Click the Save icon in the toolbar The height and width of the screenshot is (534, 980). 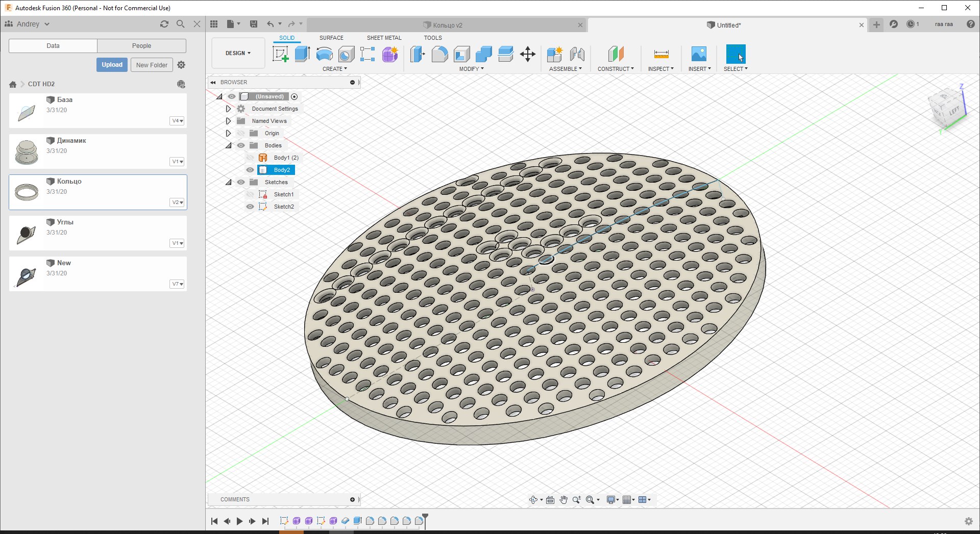pos(254,24)
